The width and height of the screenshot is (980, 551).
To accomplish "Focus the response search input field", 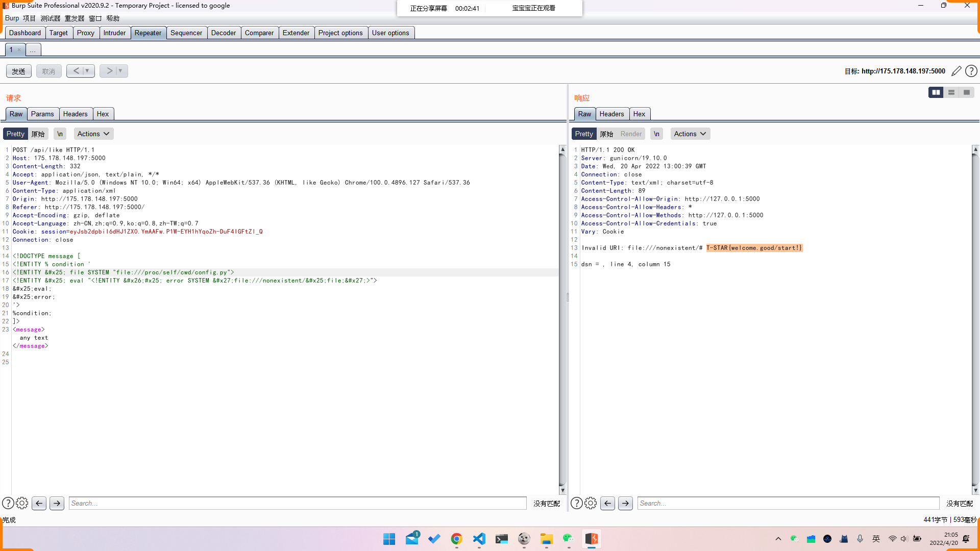I will click(x=788, y=503).
